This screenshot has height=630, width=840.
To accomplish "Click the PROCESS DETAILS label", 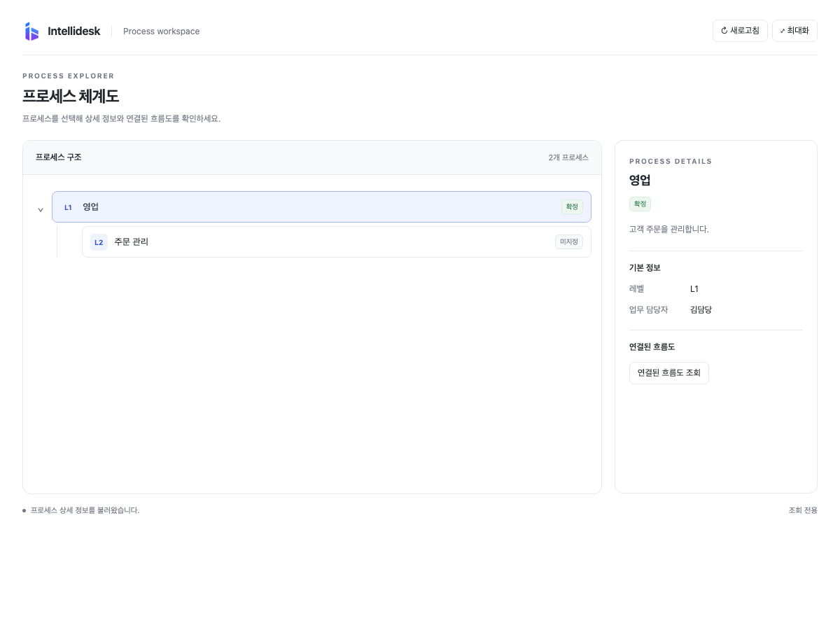I will [671, 162].
